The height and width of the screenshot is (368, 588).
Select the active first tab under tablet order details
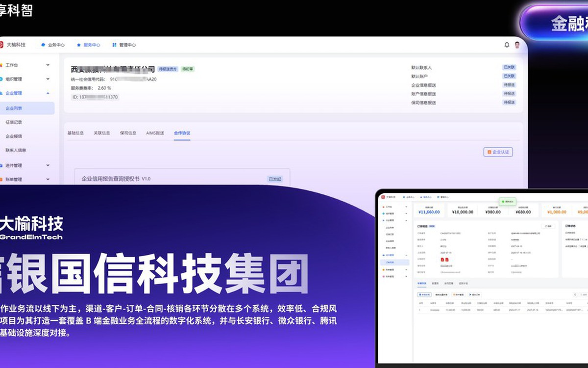coord(421,283)
